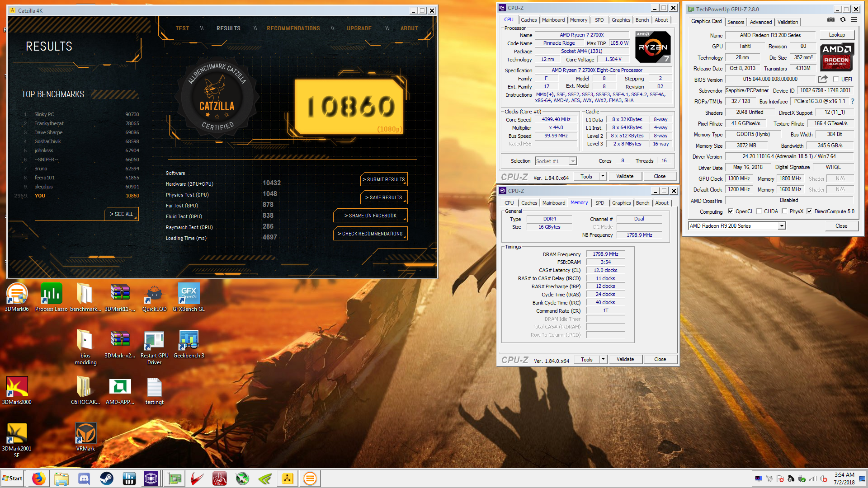Click Validate in the upper CPU-Z window
The image size is (868, 488).
coord(625,176)
